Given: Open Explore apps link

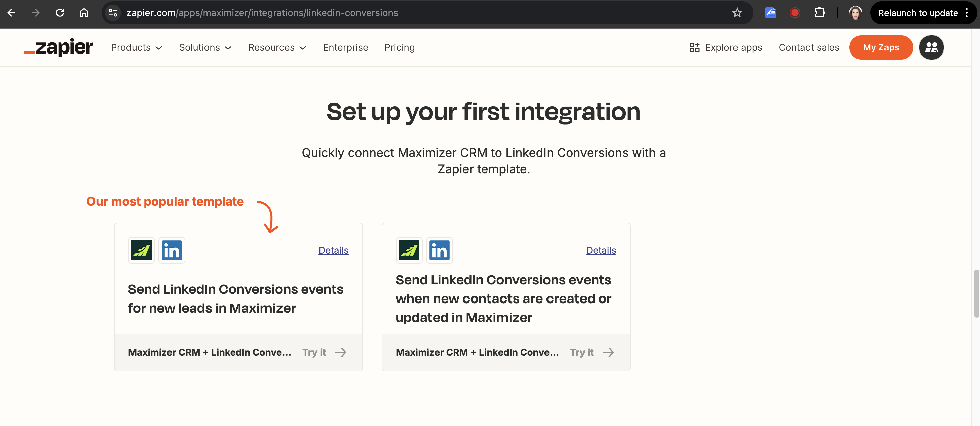Looking at the screenshot, I should tap(726, 47).
